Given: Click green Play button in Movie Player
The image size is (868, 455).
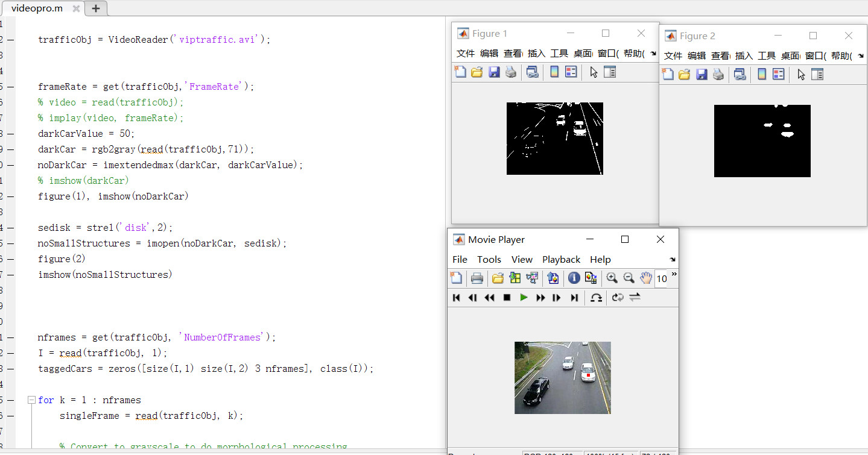Looking at the screenshot, I should click(524, 298).
